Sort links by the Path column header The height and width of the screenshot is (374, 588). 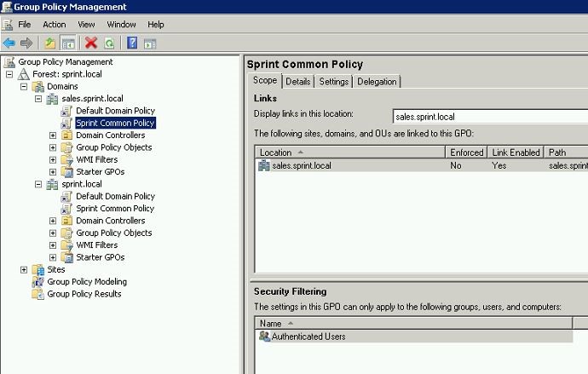coord(566,152)
